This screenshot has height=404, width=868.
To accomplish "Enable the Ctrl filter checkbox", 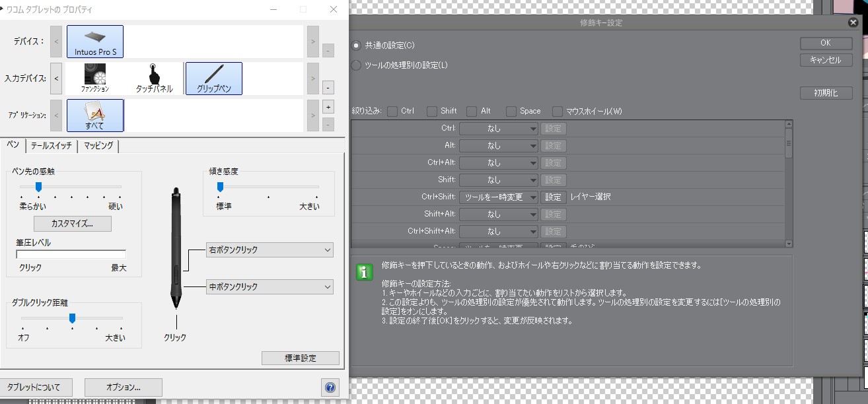I will tap(393, 111).
